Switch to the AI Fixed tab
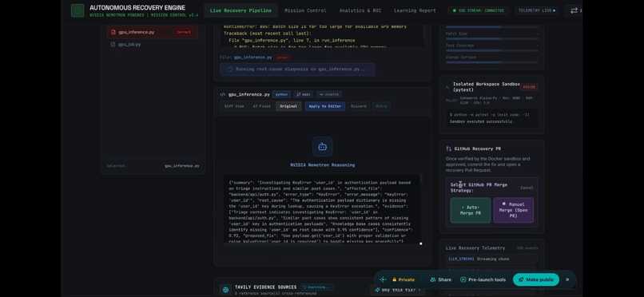Image resolution: width=644 pixels, height=297 pixels. [261, 106]
